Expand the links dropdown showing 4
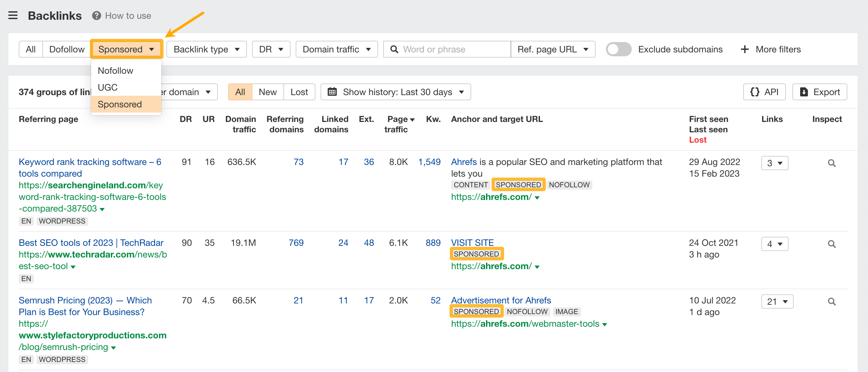 (774, 244)
